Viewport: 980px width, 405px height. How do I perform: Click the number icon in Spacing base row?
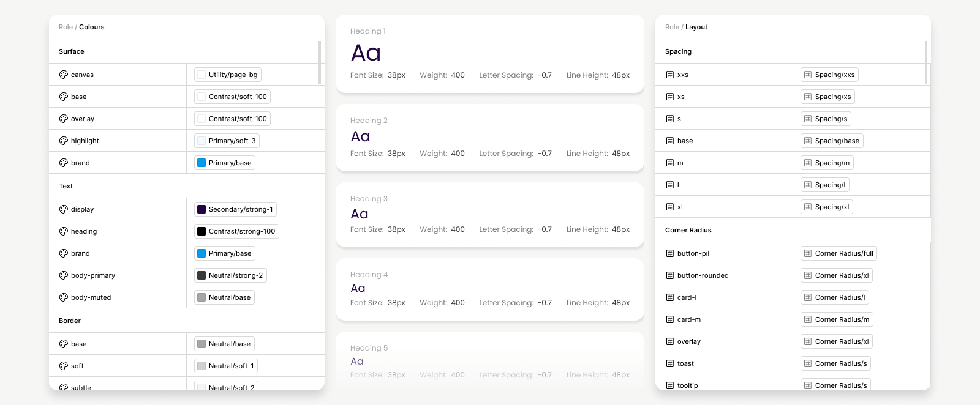669,141
